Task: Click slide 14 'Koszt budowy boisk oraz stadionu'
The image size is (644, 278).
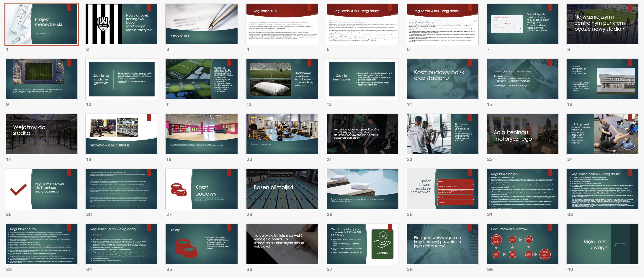Action: (442, 79)
